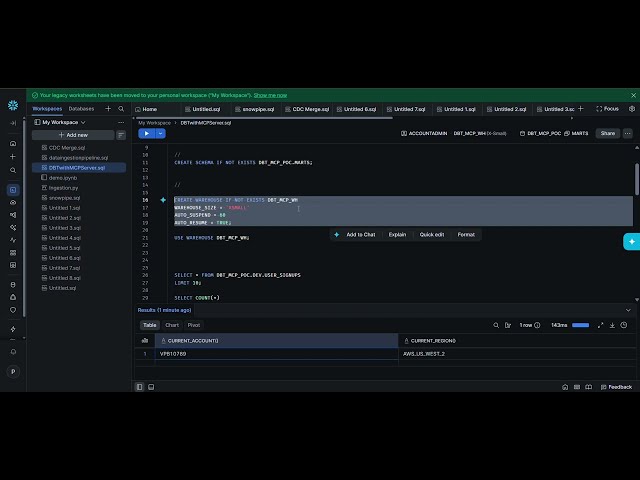Screen dimensions: 640x480
Task: Add a new editor tab with plus
Action: [581, 109]
